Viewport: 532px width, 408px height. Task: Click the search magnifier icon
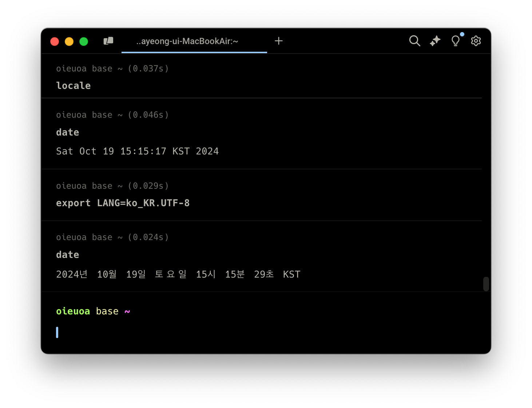point(414,41)
